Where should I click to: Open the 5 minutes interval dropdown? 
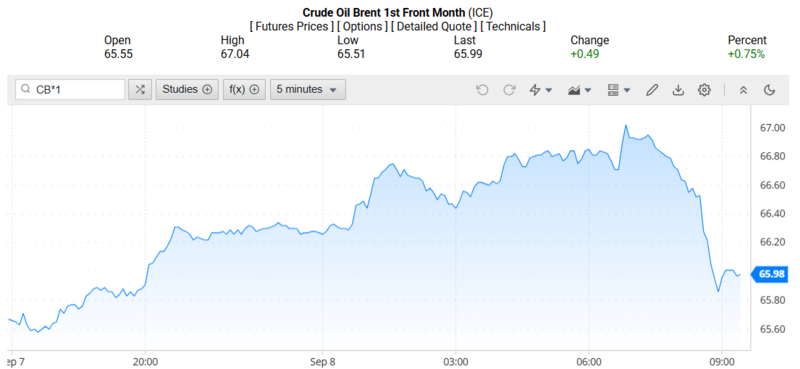tap(308, 89)
